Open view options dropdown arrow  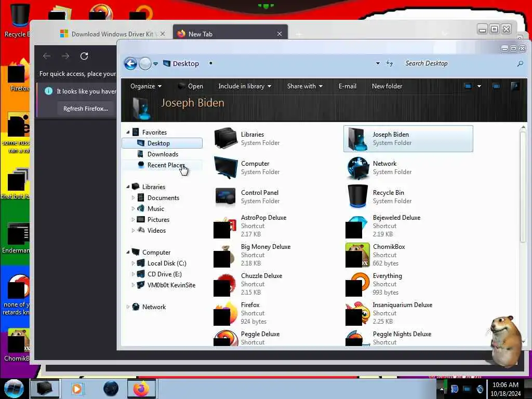[x=479, y=86]
